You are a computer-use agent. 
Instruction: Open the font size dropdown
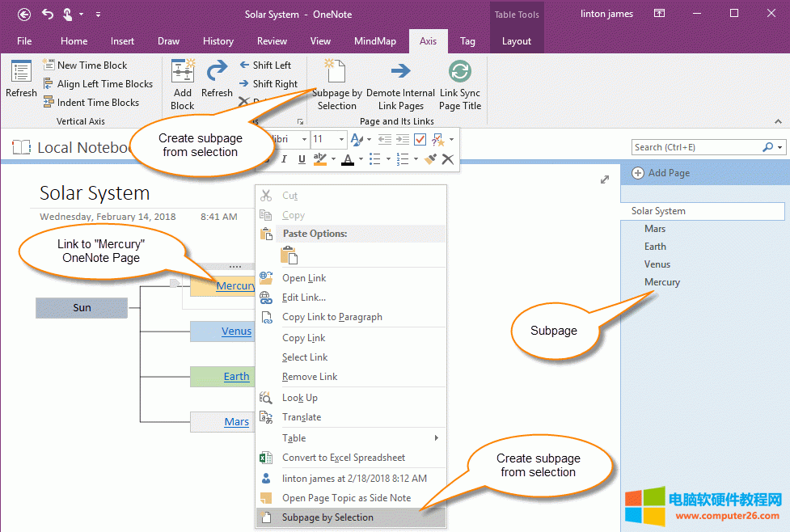pyautogui.click(x=340, y=139)
